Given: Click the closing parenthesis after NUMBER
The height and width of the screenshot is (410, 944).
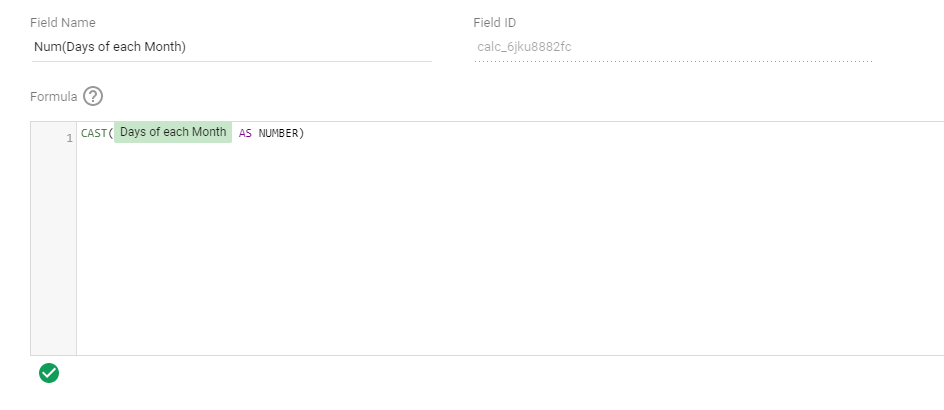Looking at the screenshot, I should coord(301,133).
